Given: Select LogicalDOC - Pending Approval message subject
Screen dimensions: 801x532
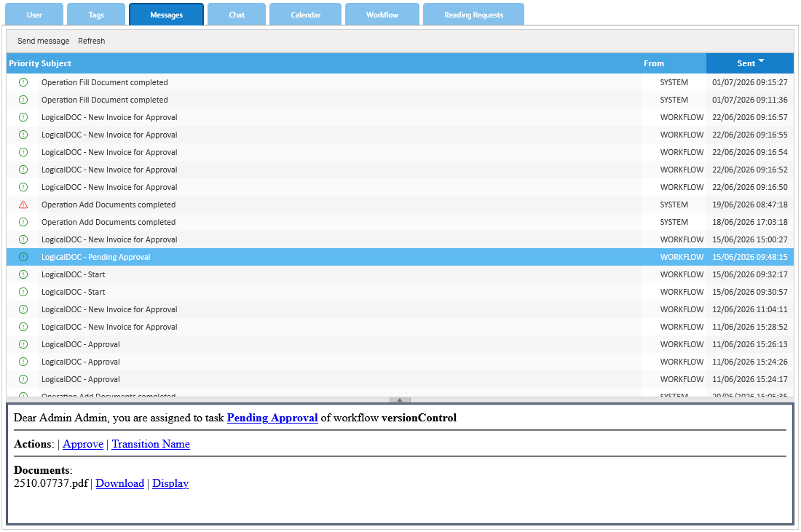Looking at the screenshot, I should (96, 257).
